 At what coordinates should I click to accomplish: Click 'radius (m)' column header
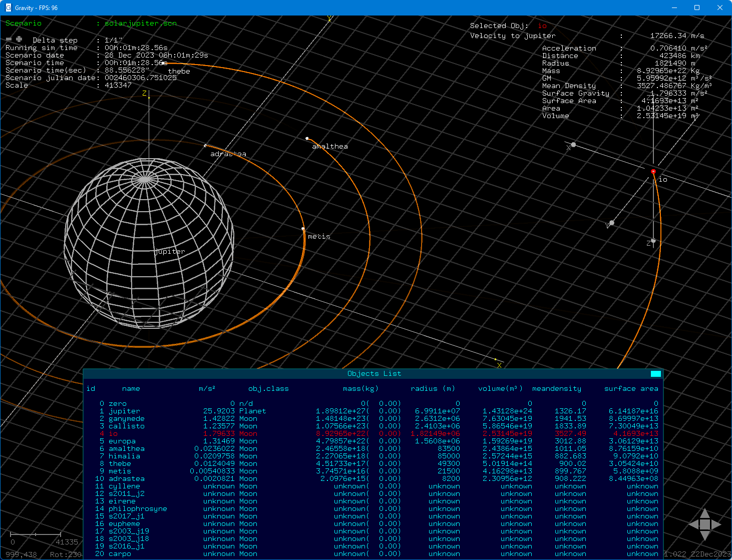tap(433, 389)
